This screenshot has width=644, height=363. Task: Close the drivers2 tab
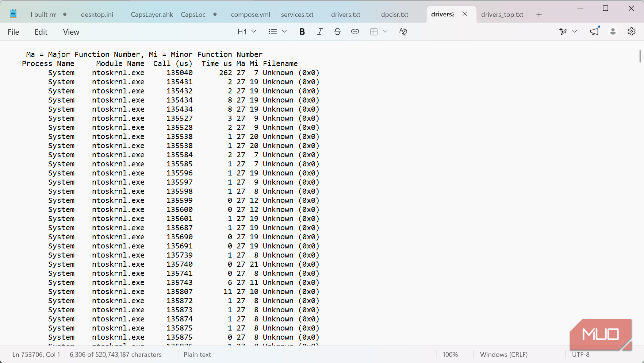[465, 14]
